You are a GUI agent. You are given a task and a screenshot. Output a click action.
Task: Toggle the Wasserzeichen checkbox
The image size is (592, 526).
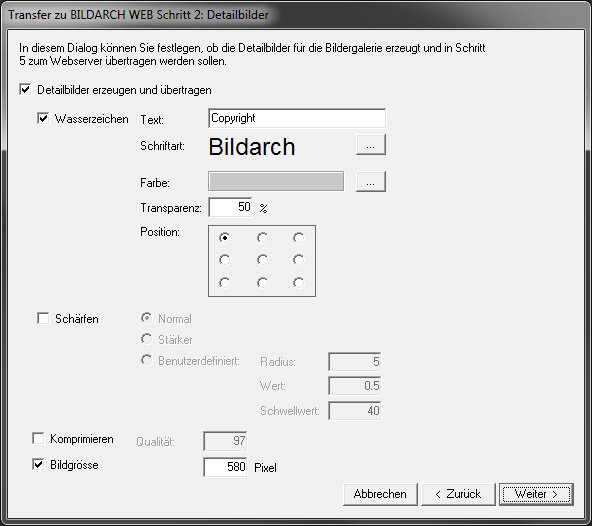click(x=43, y=119)
